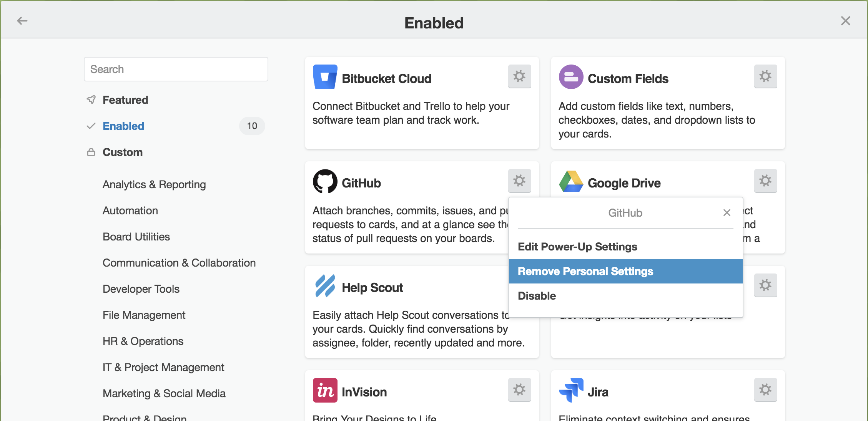868x421 pixels.
Task: Select Edit Power-Up Settings menu option
Action: [x=577, y=247]
